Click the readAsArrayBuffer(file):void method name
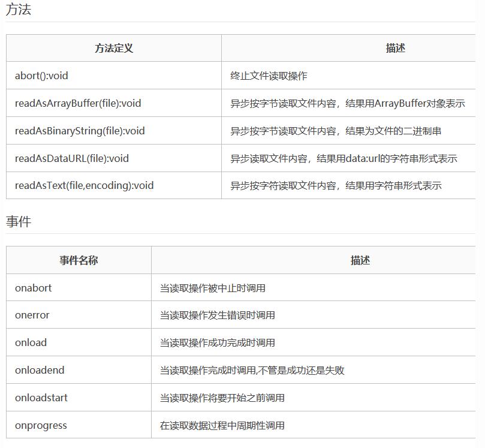Viewport: 485px width, 448px height. (78, 103)
